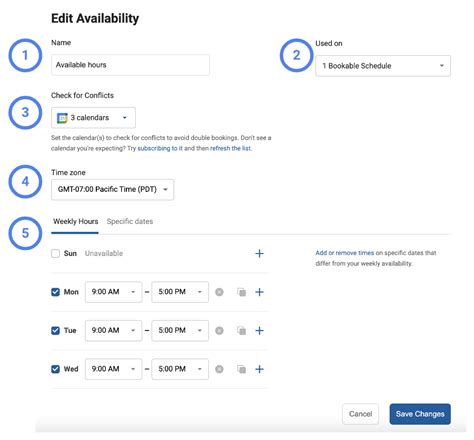Remove Tuesday's time interval

219,330
